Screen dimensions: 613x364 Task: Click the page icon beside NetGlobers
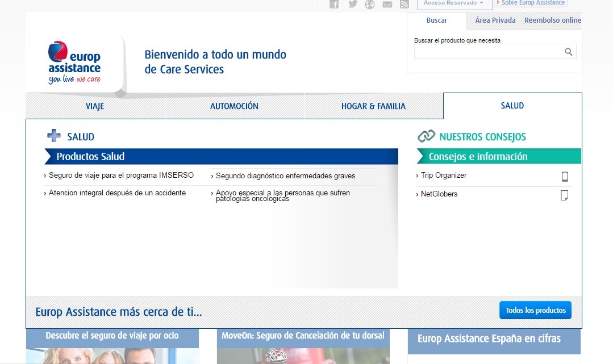[564, 195]
